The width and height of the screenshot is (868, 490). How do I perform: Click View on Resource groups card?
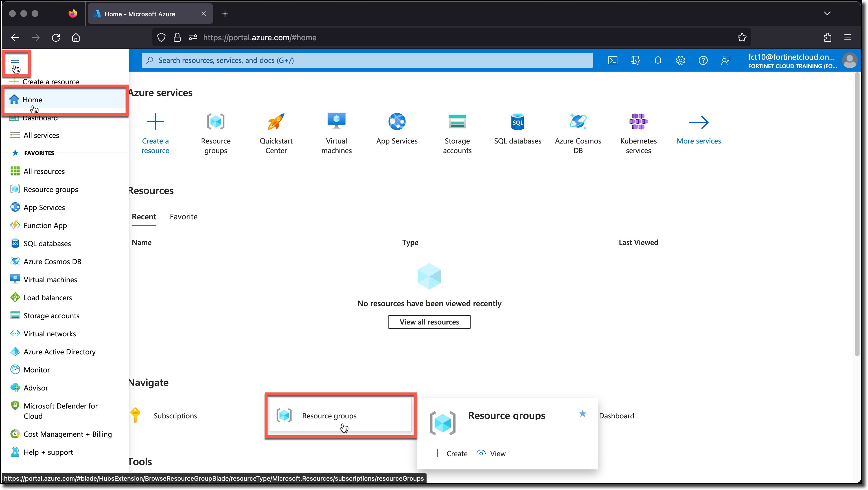pos(491,453)
